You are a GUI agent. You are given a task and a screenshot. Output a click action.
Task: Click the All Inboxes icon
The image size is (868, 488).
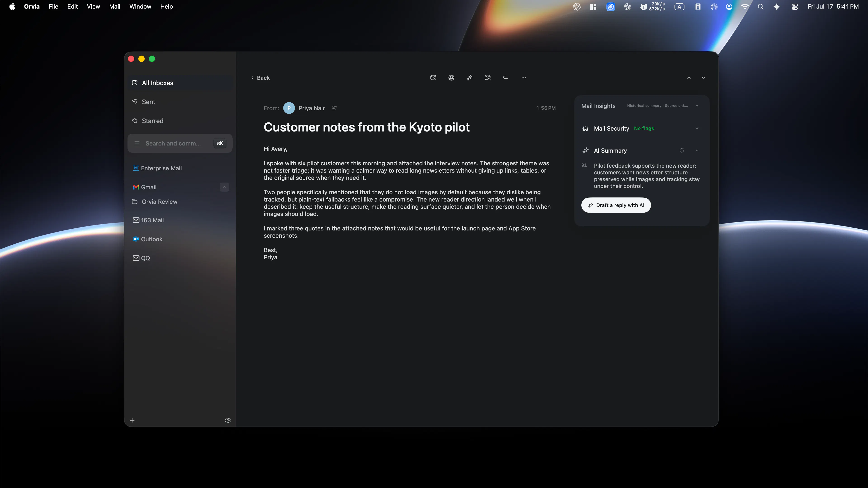135,83
